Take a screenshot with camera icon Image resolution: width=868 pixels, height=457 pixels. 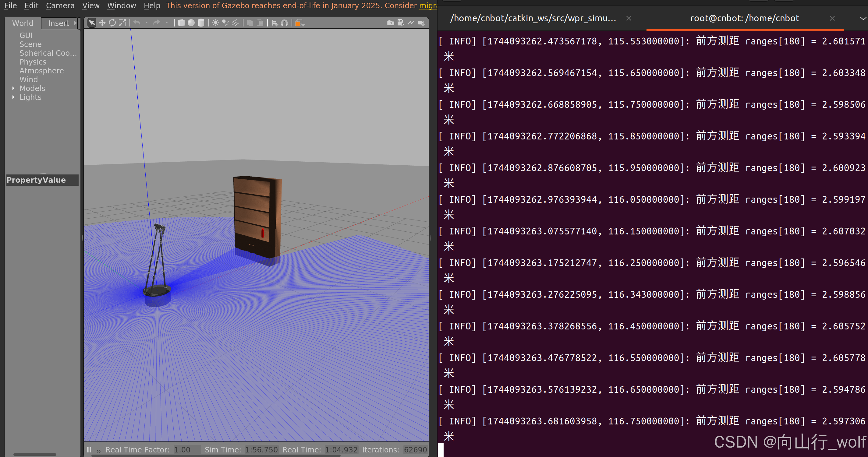pyautogui.click(x=391, y=23)
